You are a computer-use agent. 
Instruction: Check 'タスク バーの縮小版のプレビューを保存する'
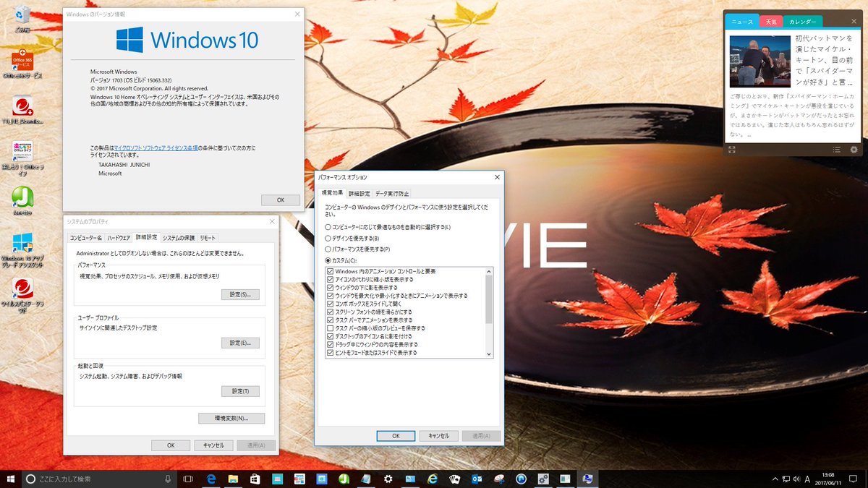click(331, 328)
